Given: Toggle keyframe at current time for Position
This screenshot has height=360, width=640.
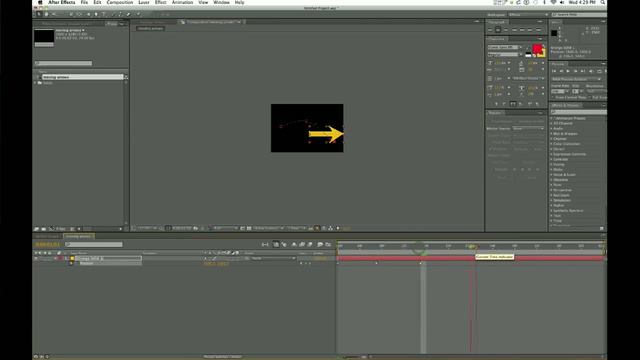Looking at the screenshot, I should coord(305,263).
